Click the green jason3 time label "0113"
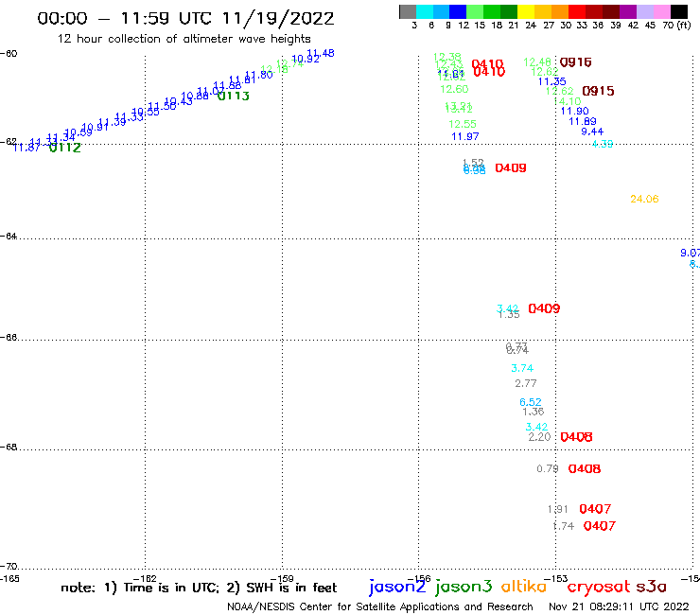 point(234,96)
